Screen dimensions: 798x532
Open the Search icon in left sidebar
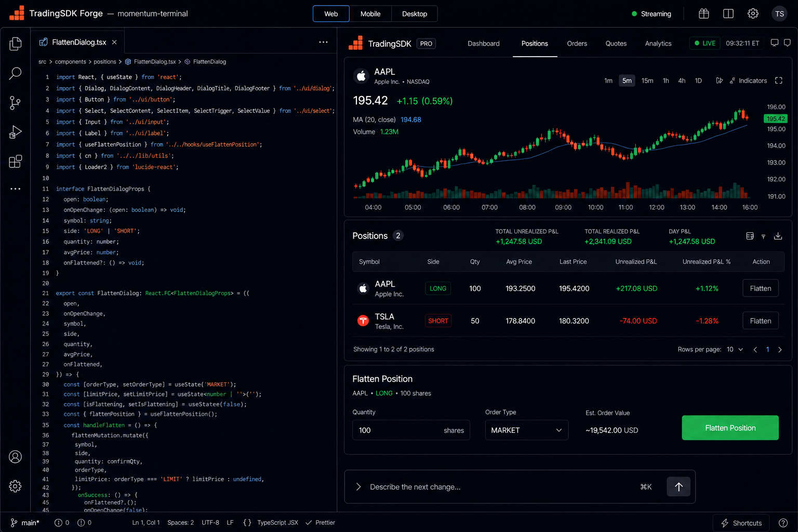pyautogui.click(x=16, y=73)
